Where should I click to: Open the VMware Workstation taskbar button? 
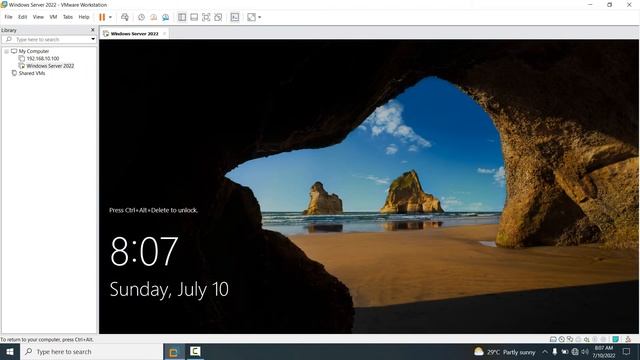[174, 352]
